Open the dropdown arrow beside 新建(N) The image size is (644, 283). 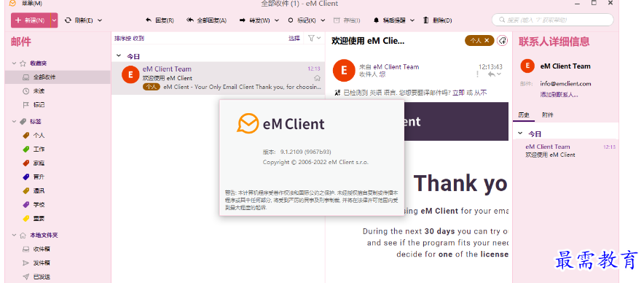(54, 20)
